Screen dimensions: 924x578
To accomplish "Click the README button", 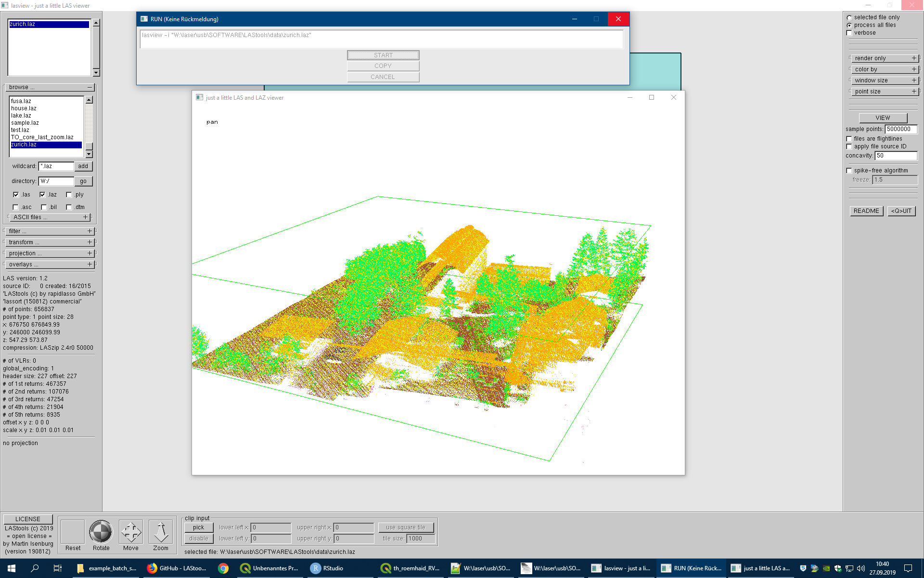I will pyautogui.click(x=866, y=211).
